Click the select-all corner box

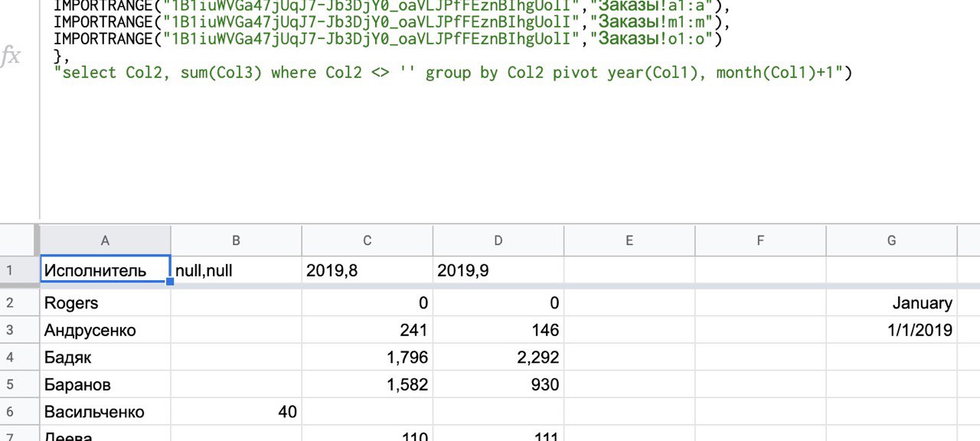(x=18, y=240)
